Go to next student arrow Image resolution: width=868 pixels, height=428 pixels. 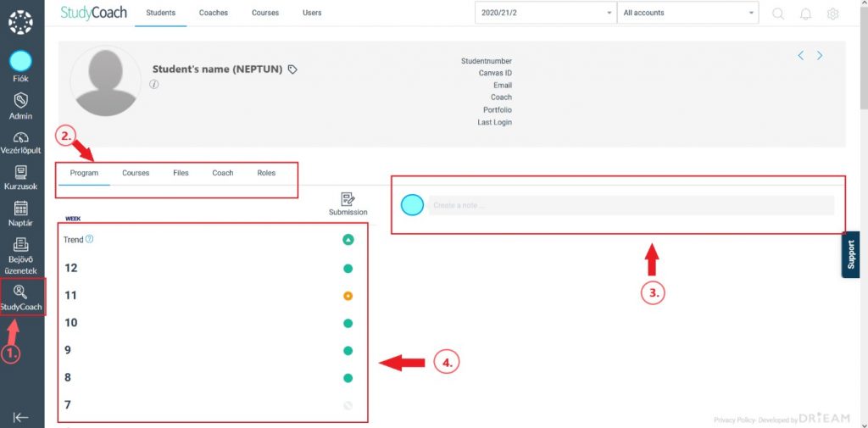(x=820, y=55)
